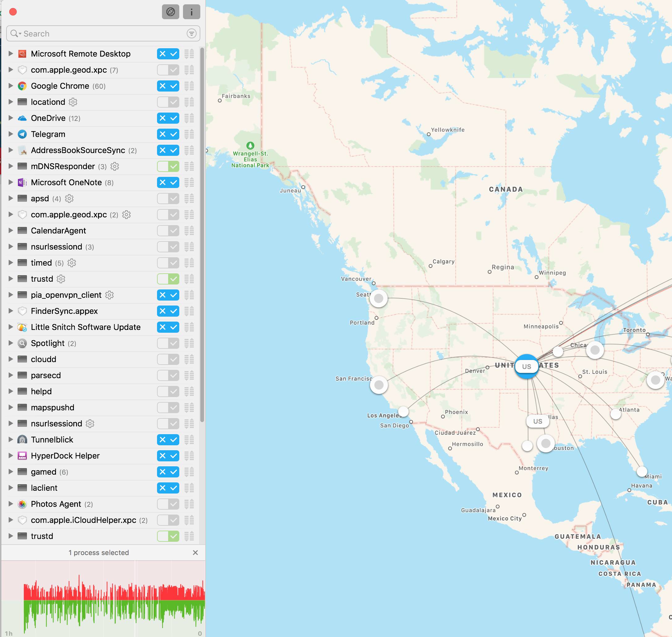
Task: Click the Microsoft OneNote app icon
Action: pyautogui.click(x=22, y=182)
